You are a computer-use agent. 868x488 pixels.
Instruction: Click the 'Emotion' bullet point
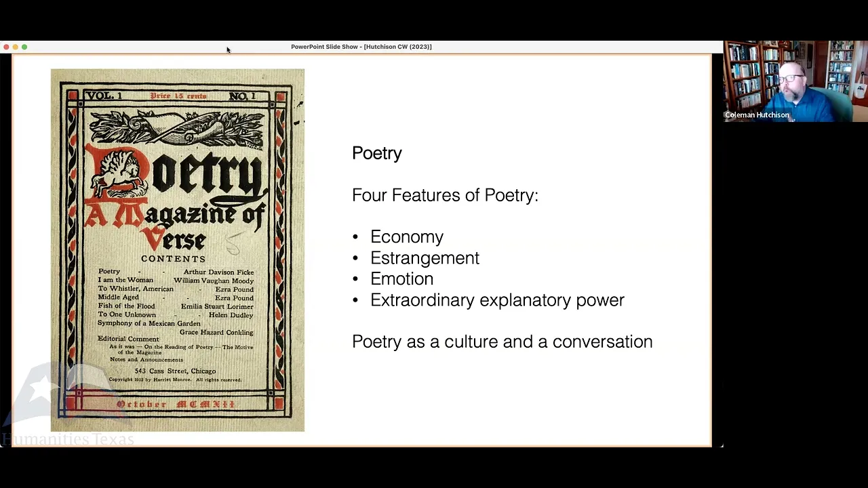401,279
